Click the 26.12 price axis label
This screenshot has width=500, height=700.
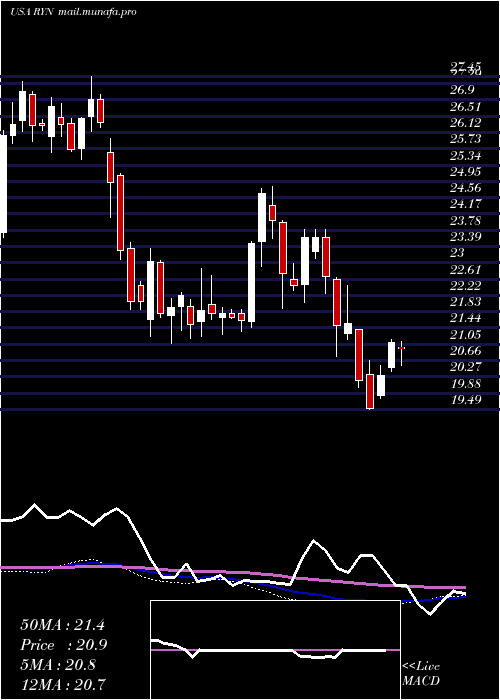466,123
